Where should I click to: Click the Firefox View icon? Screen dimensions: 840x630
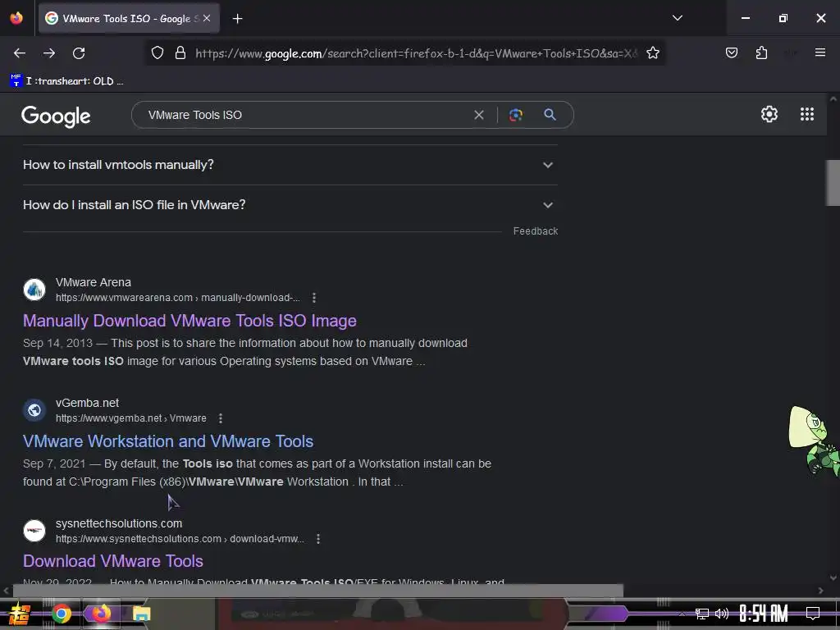16,18
